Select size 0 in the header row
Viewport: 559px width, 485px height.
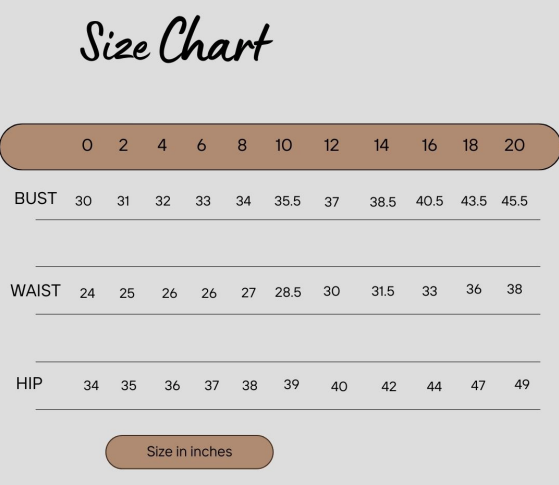87,145
